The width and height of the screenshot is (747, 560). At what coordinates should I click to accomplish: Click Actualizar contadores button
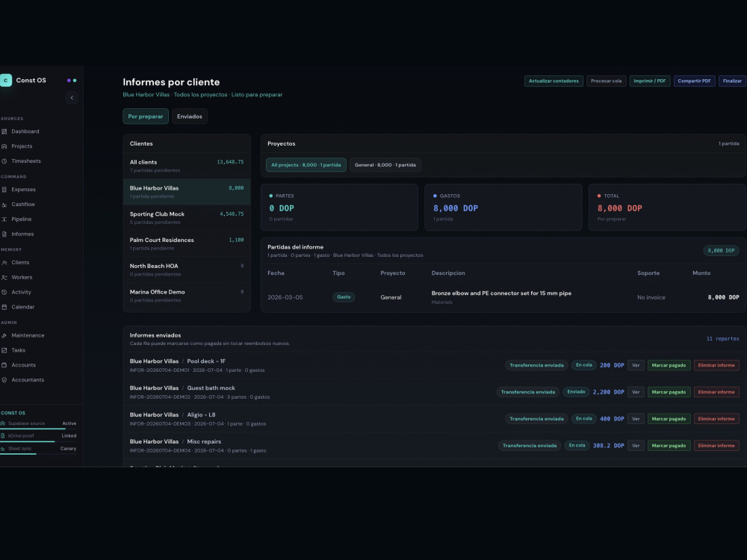click(x=554, y=81)
